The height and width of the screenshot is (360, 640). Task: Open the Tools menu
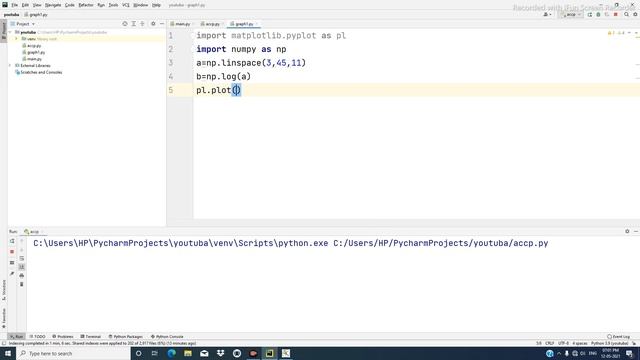(x=113, y=5)
